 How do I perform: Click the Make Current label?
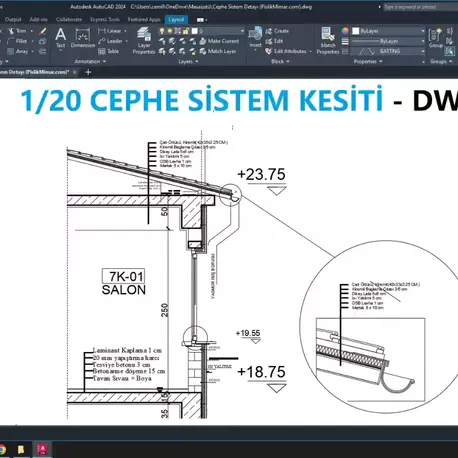point(223,41)
